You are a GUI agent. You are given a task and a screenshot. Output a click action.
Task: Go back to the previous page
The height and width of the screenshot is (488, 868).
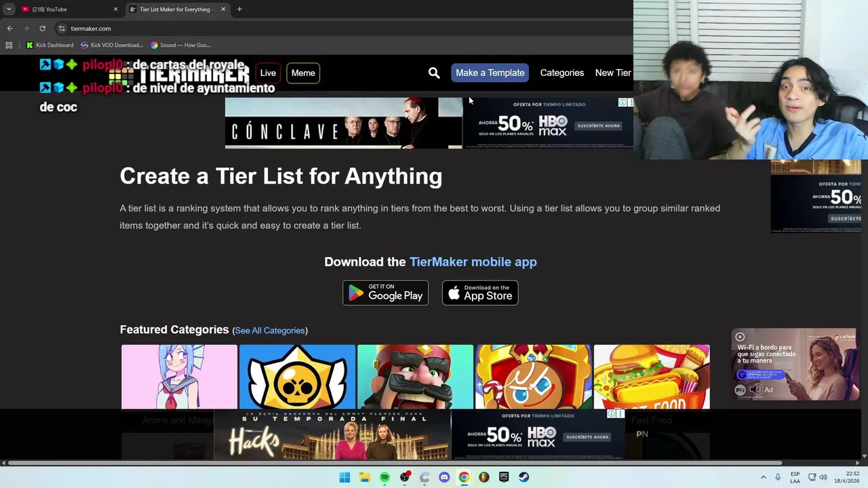(x=9, y=28)
